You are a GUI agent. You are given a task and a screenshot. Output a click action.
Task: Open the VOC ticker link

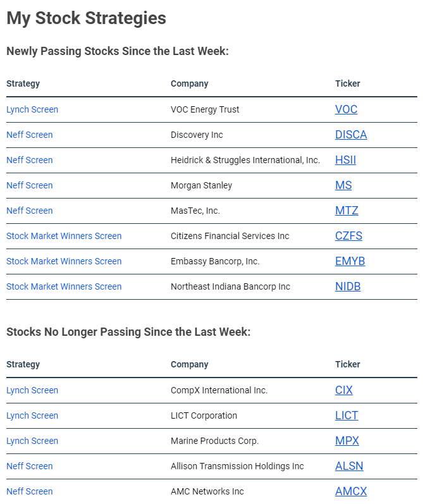346,109
